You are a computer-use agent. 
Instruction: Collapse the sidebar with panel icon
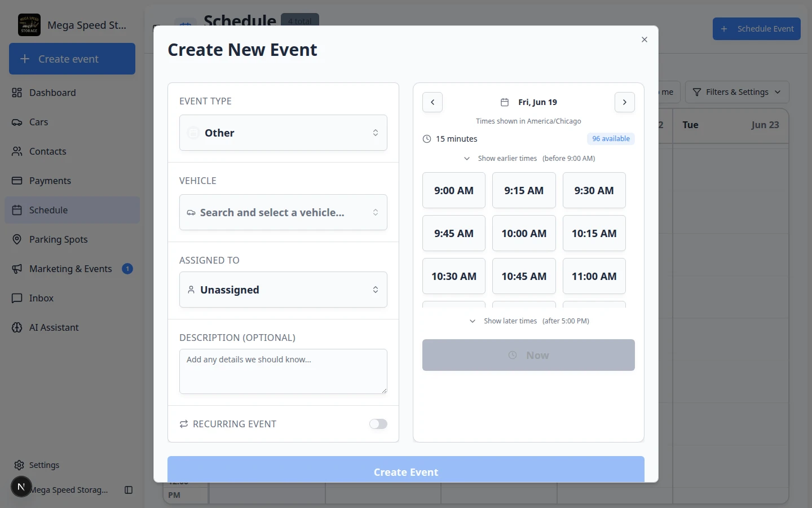pyautogui.click(x=129, y=490)
